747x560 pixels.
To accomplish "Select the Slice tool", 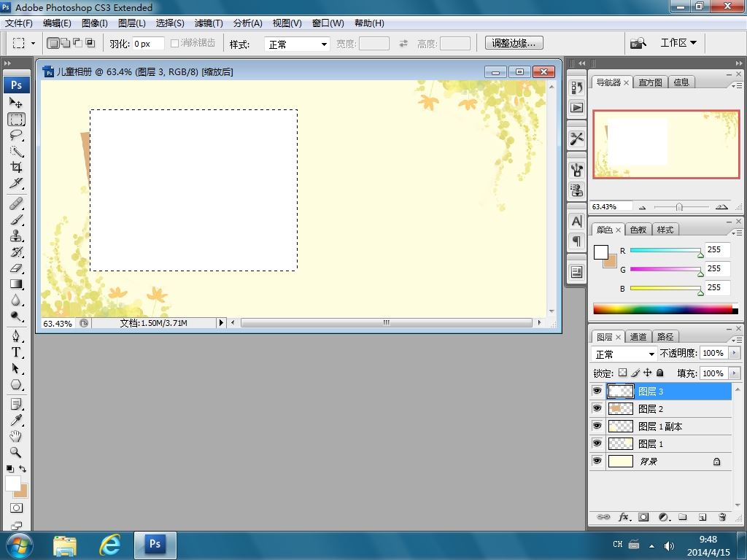I will tap(16, 183).
